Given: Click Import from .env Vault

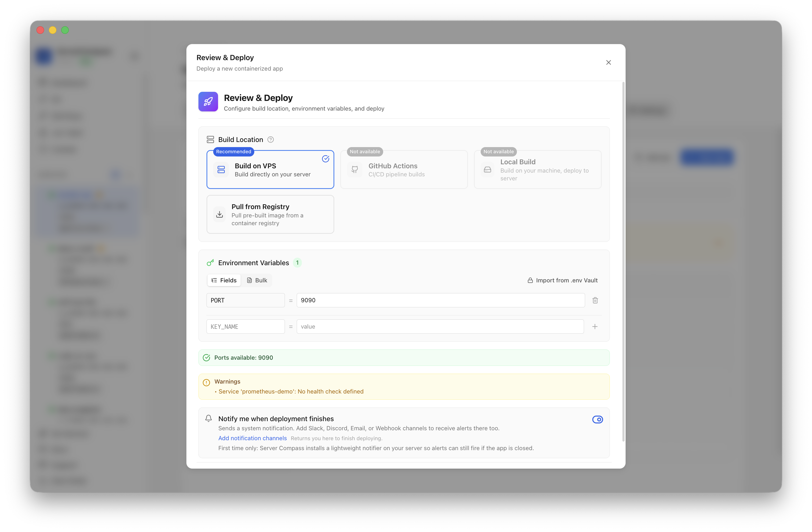Looking at the screenshot, I should [x=563, y=280].
